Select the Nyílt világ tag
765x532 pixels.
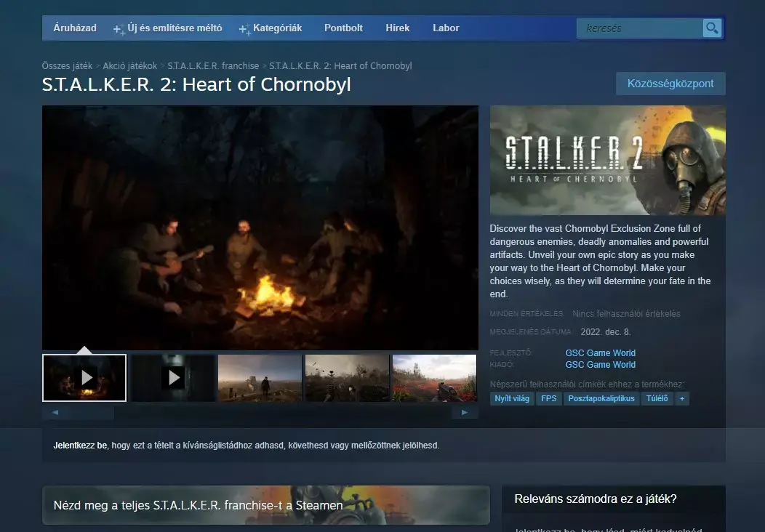coord(512,398)
